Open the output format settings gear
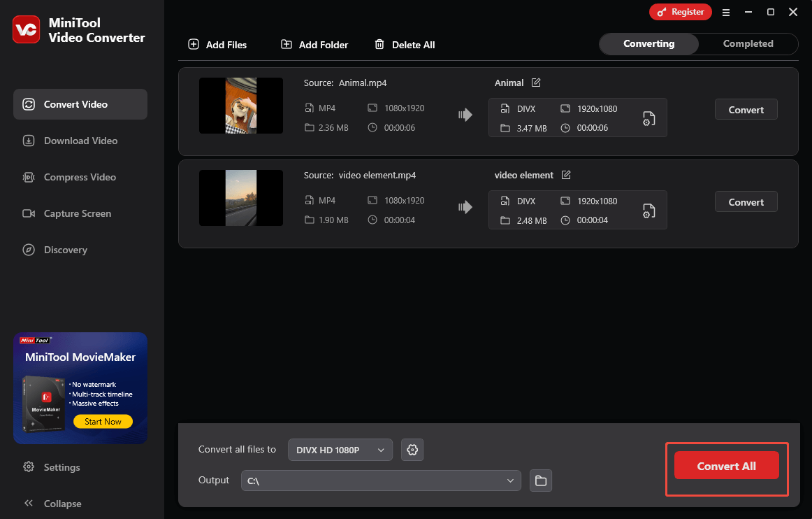 click(412, 450)
